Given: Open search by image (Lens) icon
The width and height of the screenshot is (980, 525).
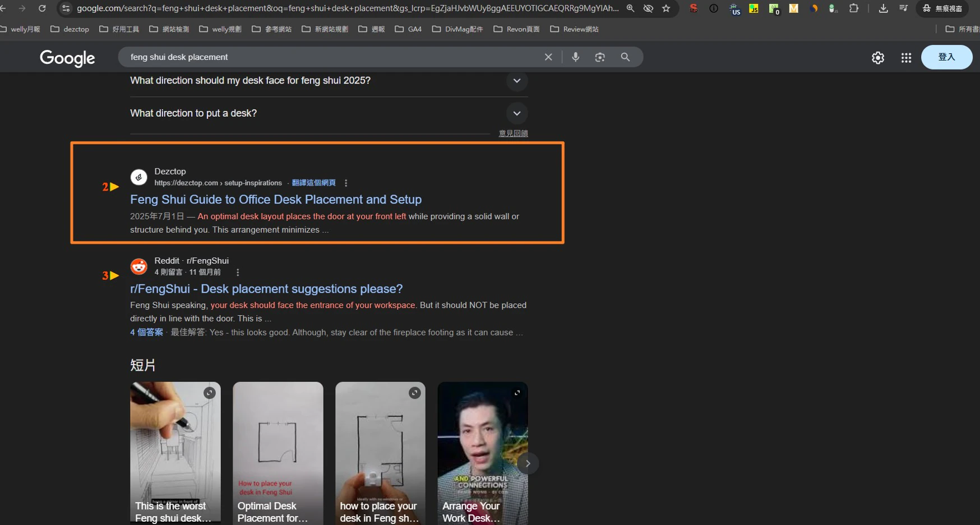Looking at the screenshot, I should 600,57.
